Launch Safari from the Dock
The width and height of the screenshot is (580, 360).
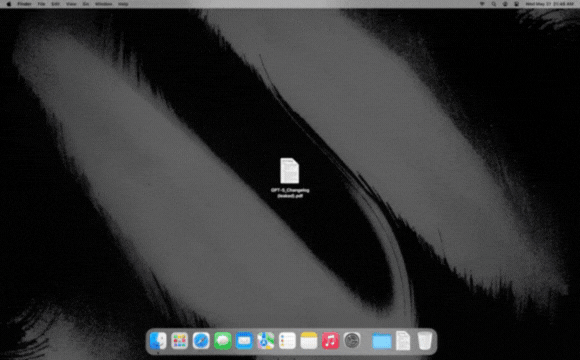[x=201, y=340]
